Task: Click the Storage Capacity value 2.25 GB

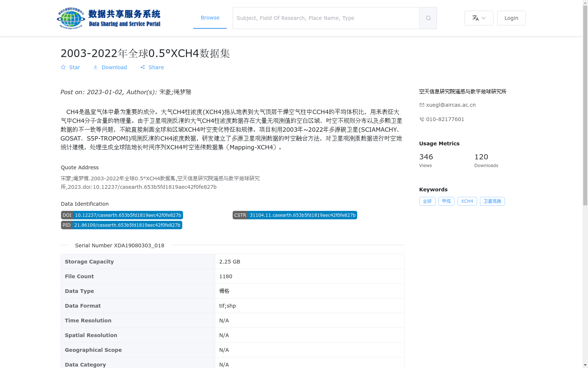Action: point(230,262)
